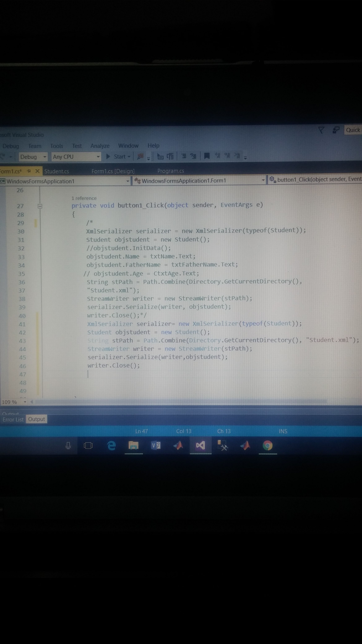Click 'Ln 47' in the status bar
This screenshot has width=362, height=644.
pos(142,431)
